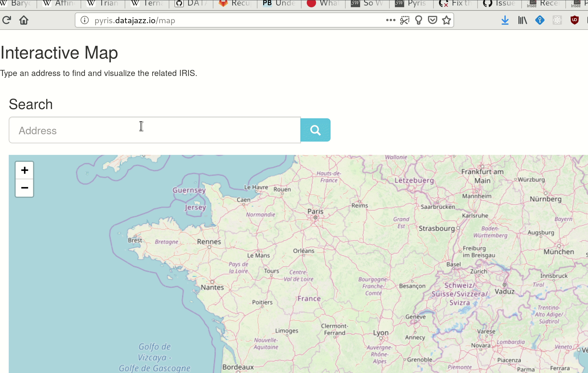Click Orléans label on the map

pos(304,251)
